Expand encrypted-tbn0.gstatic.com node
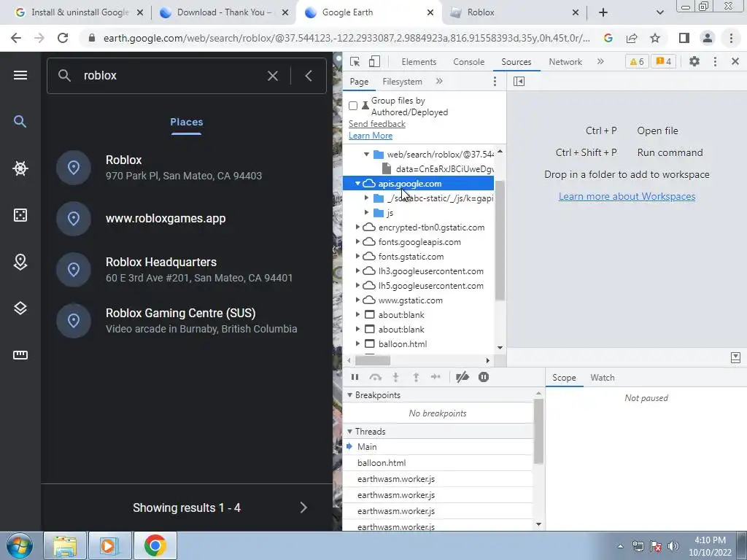747x560 pixels. click(357, 227)
